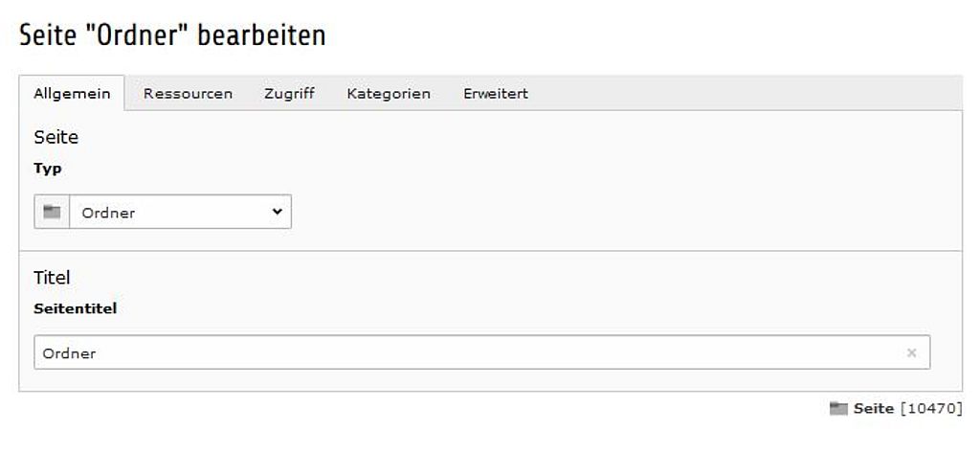This screenshot has height=454, width=980.
Task: Click the bold Typ field label
Action: tap(48, 169)
